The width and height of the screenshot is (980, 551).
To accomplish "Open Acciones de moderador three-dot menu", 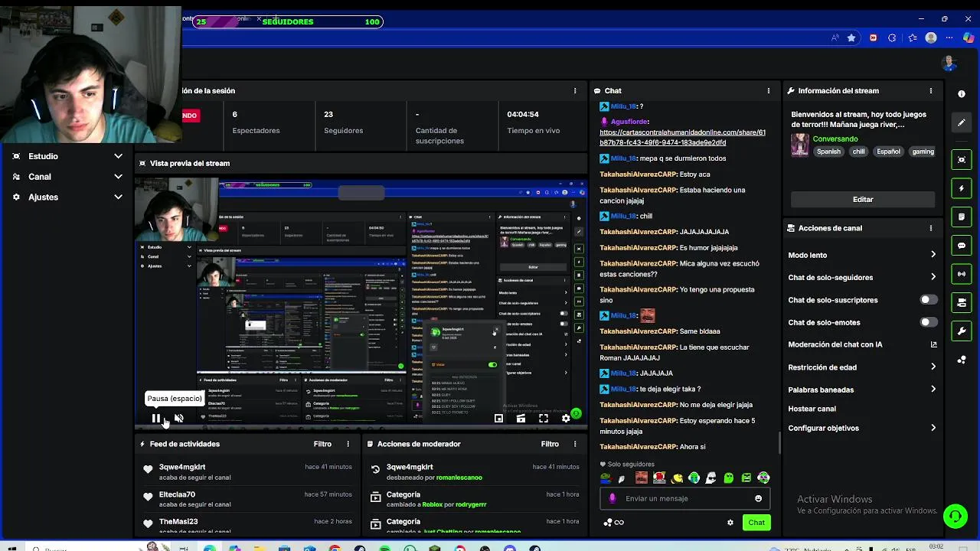I will tap(576, 444).
